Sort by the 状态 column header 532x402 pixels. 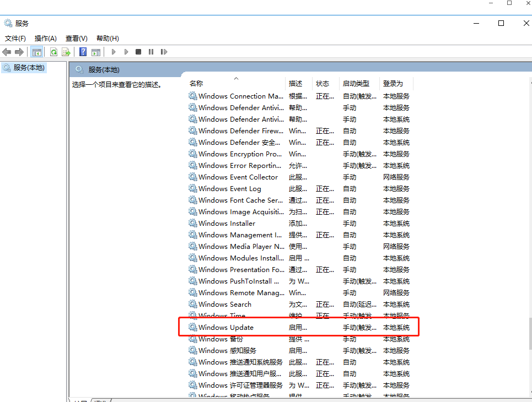coord(325,83)
